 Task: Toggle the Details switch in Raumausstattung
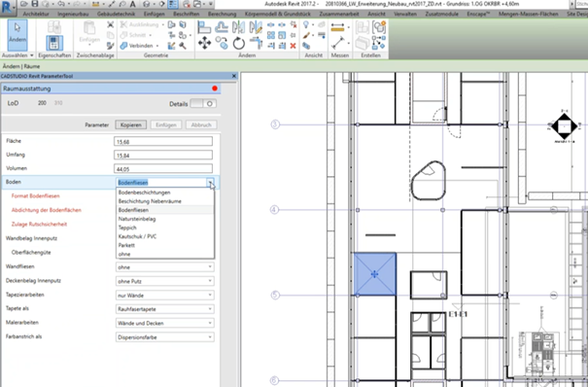204,103
